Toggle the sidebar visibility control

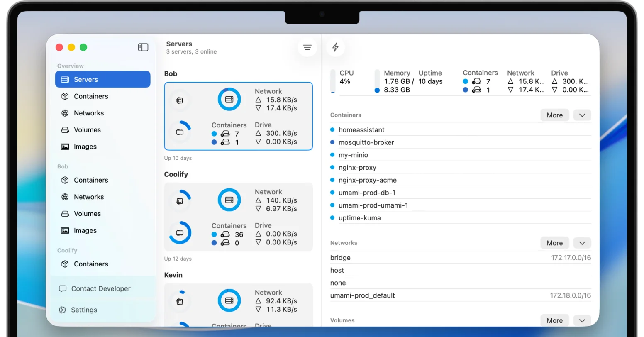click(143, 47)
